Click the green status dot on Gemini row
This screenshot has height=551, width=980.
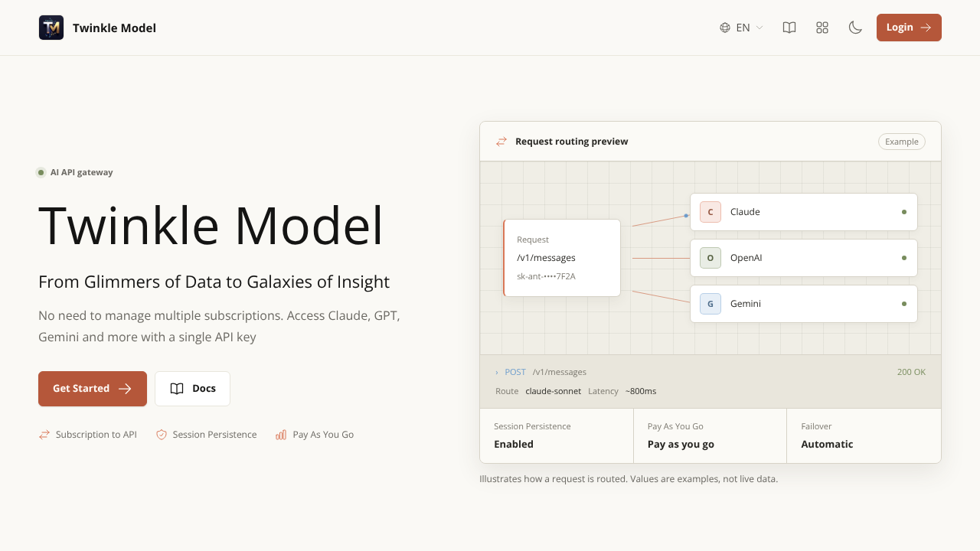click(x=904, y=304)
